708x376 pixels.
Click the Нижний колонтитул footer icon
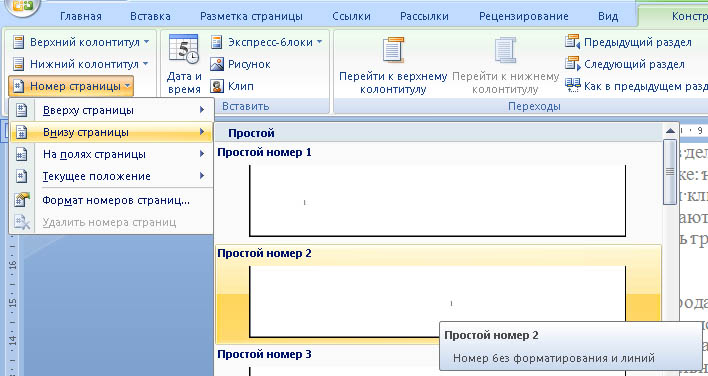(19, 64)
